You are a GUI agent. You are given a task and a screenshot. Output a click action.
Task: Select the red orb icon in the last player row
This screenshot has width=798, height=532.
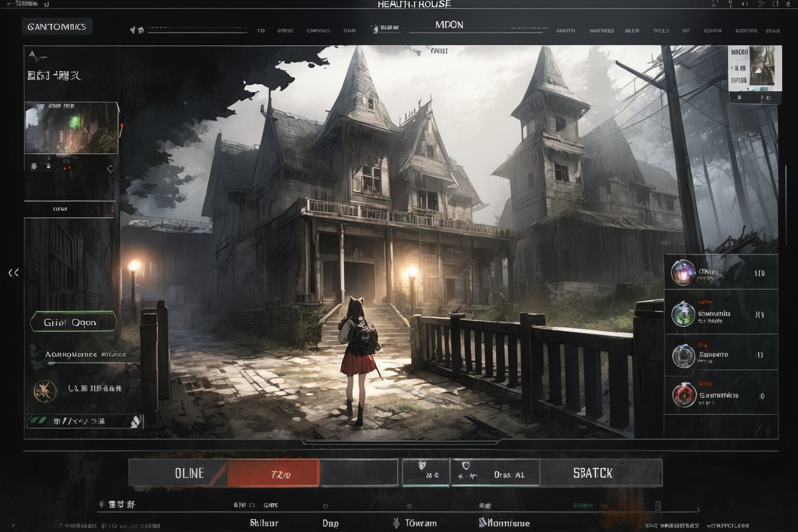pyautogui.click(x=684, y=396)
